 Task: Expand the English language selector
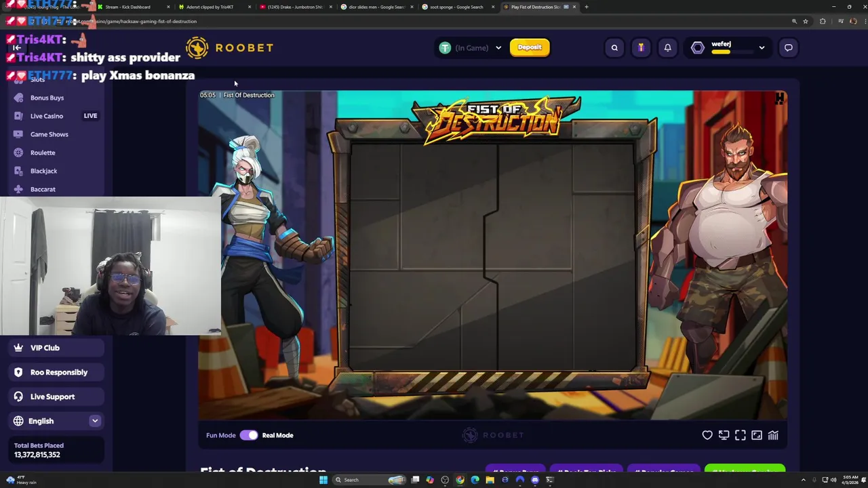[x=95, y=421]
